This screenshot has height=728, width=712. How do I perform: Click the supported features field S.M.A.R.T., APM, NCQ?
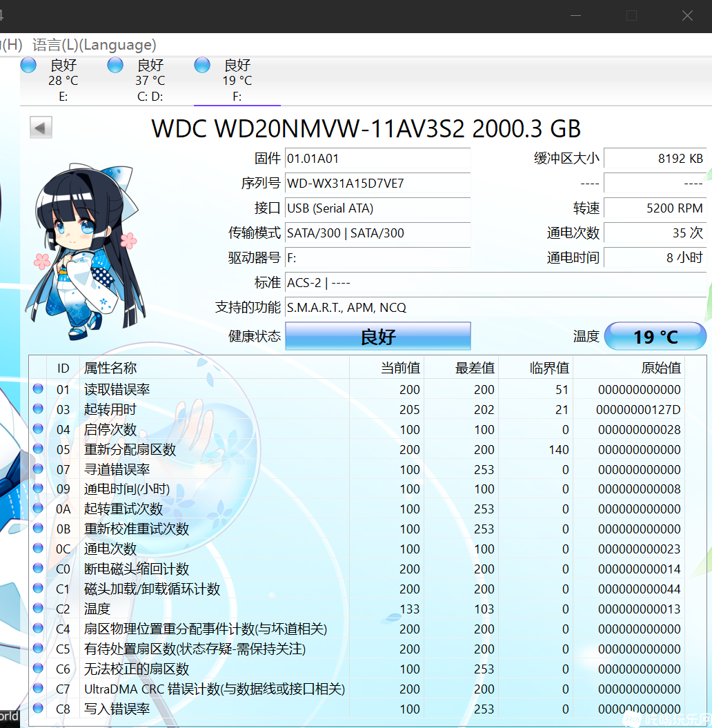tap(495, 307)
